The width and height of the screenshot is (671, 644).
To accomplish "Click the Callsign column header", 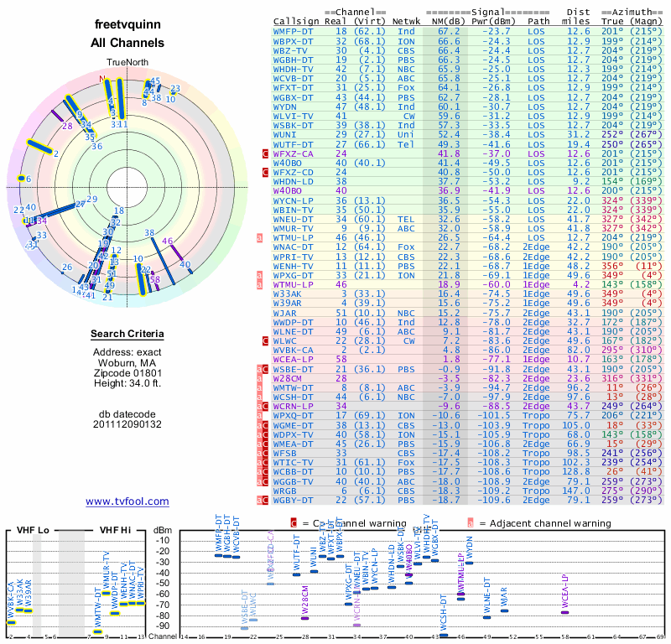I will [296, 22].
